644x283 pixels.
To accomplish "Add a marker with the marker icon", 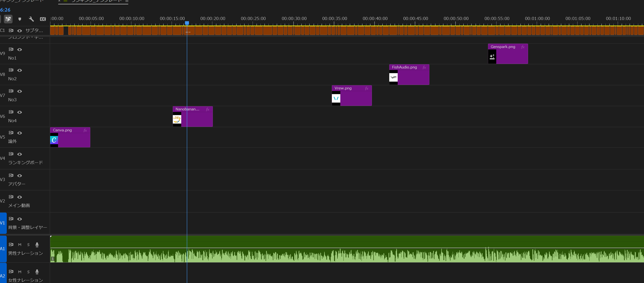I will coord(20,19).
